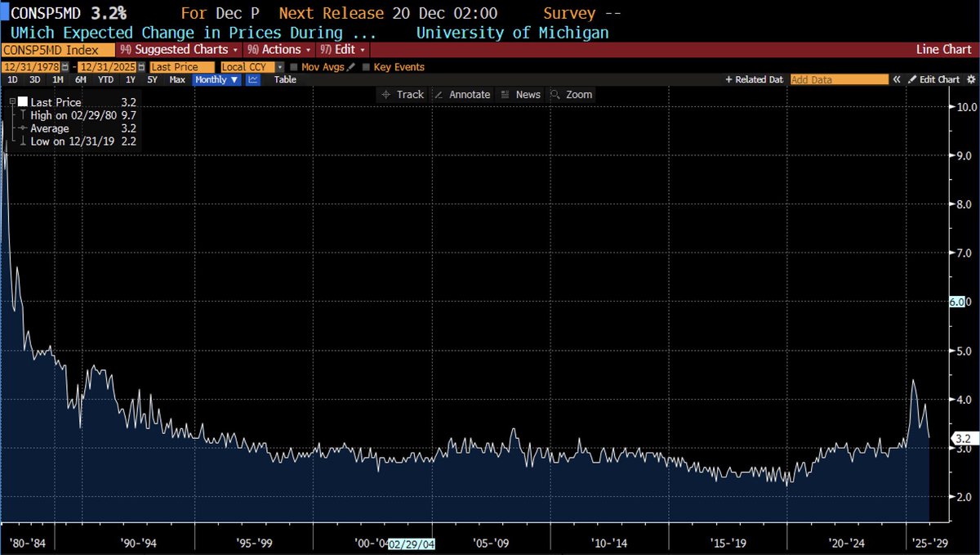980x555 pixels.
Task: Open the Monthly frequency dropdown
Action: coord(216,79)
